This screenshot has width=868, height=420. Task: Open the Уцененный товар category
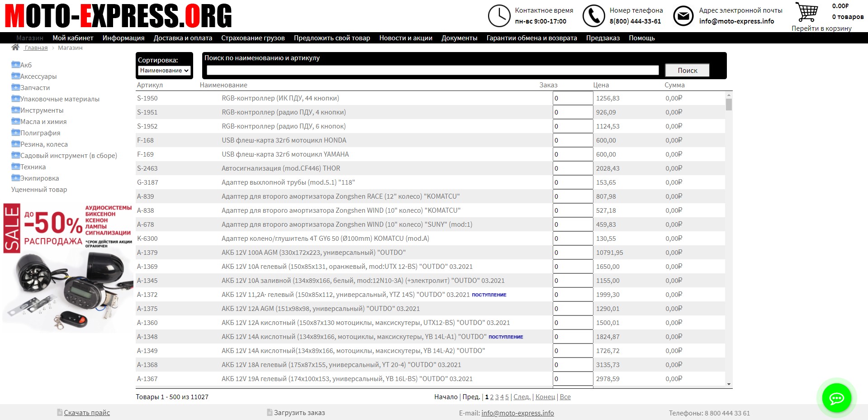pos(39,189)
